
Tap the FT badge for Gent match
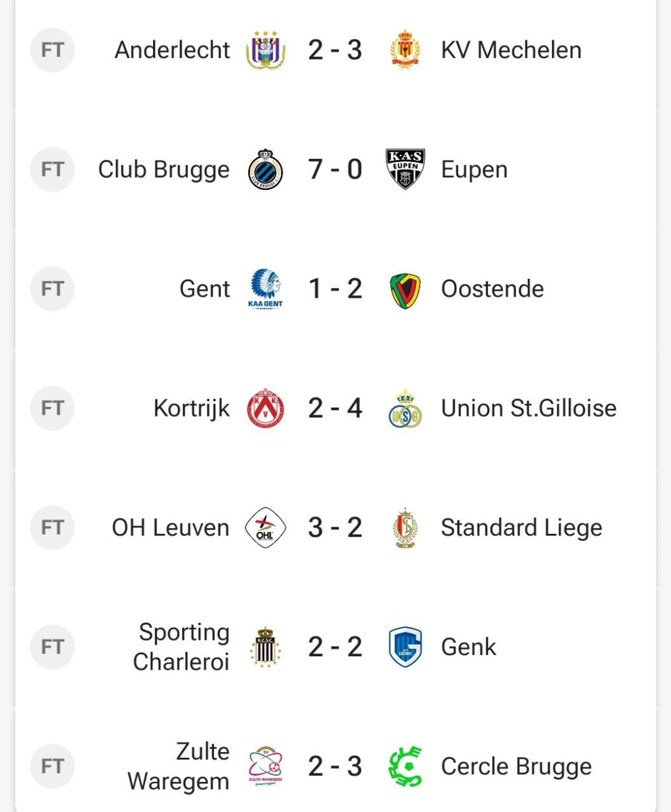click(x=52, y=289)
